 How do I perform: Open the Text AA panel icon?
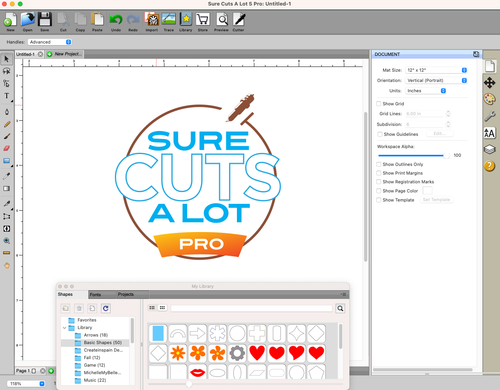(x=490, y=133)
